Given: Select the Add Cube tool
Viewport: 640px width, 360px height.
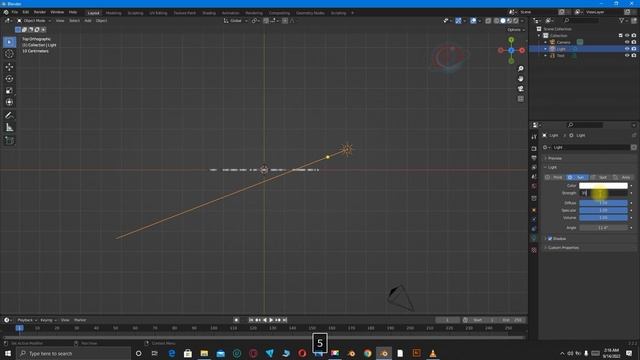Looking at the screenshot, I should pyautogui.click(x=9, y=141).
